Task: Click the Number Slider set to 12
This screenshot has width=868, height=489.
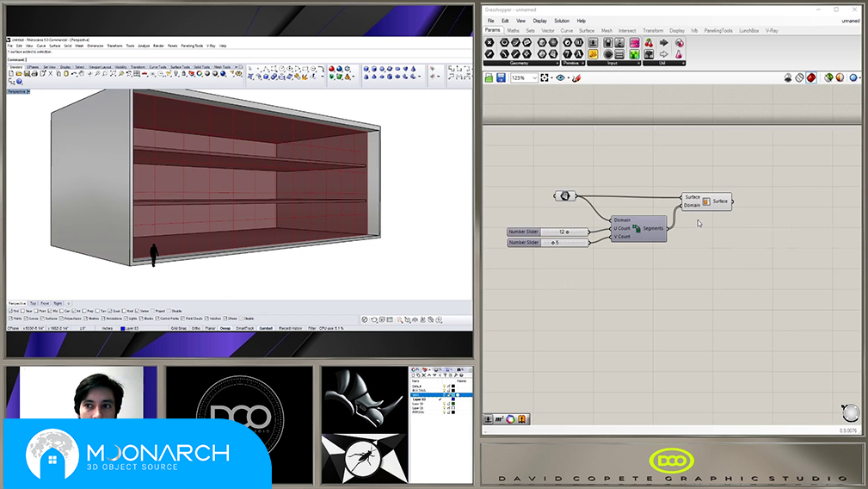Action: (x=548, y=232)
